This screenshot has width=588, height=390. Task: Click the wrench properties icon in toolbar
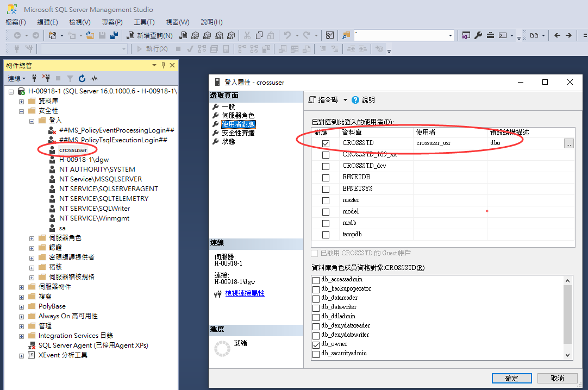pos(478,35)
